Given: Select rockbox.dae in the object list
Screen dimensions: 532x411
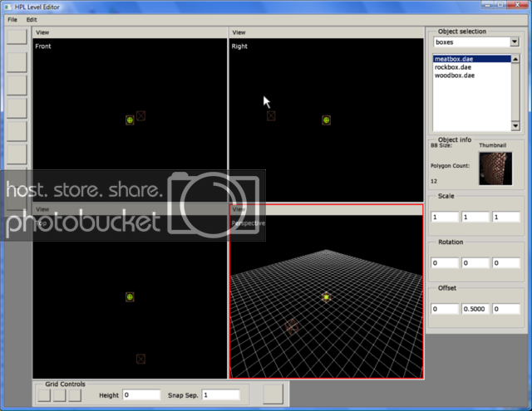Looking at the screenshot, I should pos(454,67).
